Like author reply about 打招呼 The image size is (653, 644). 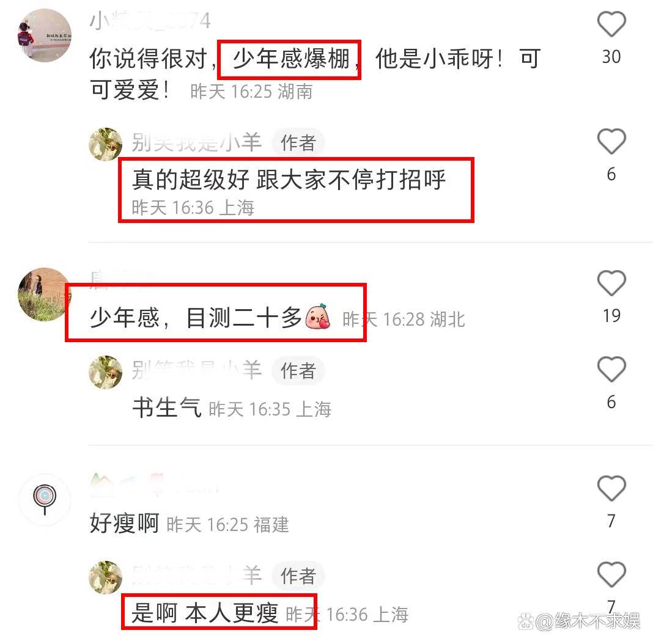click(611, 142)
